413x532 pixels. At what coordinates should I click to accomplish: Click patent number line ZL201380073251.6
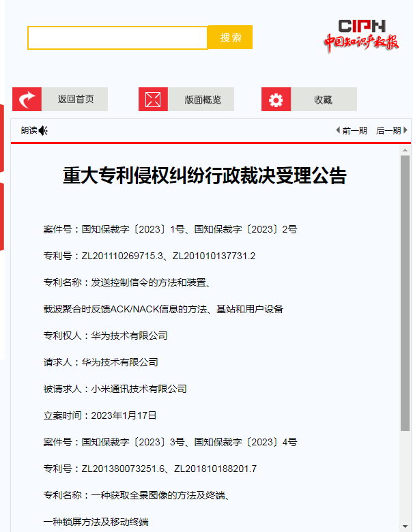149,469
